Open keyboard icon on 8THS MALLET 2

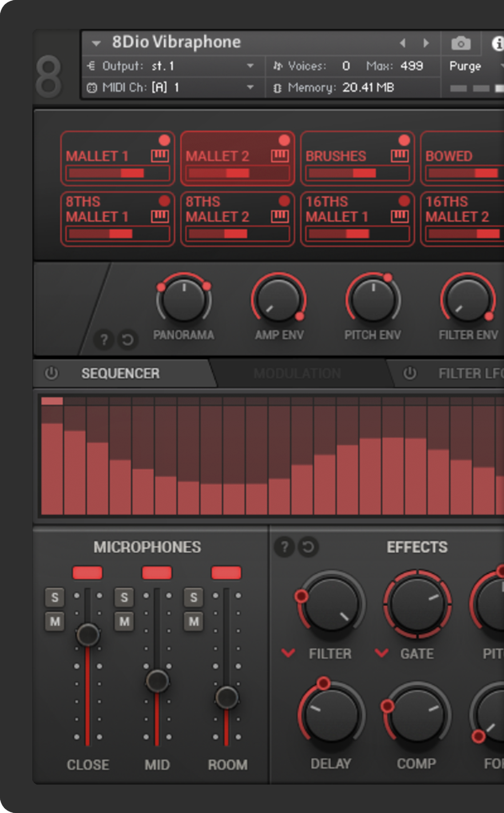coord(280,216)
